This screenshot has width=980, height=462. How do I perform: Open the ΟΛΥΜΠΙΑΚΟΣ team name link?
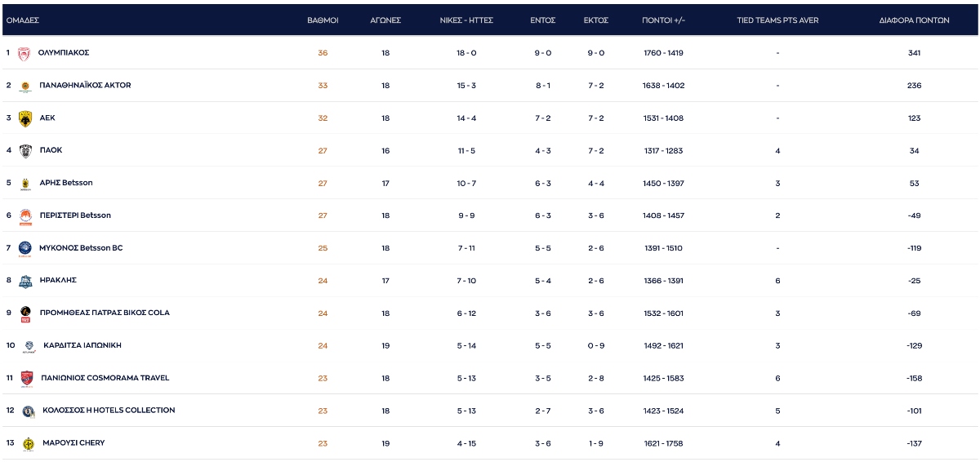coord(64,52)
